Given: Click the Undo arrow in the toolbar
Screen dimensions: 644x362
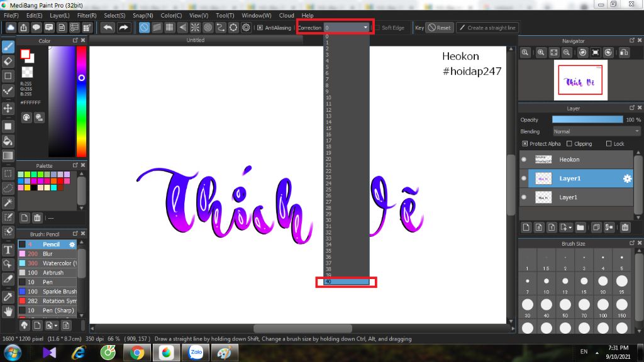Looking at the screenshot, I should click(x=108, y=28).
